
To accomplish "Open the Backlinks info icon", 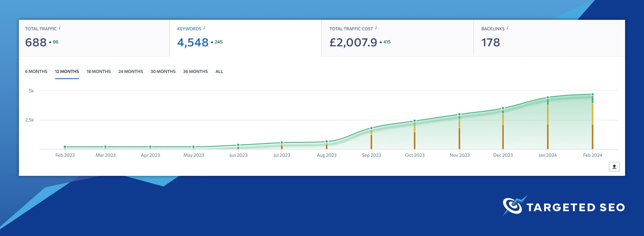I will click(507, 28).
